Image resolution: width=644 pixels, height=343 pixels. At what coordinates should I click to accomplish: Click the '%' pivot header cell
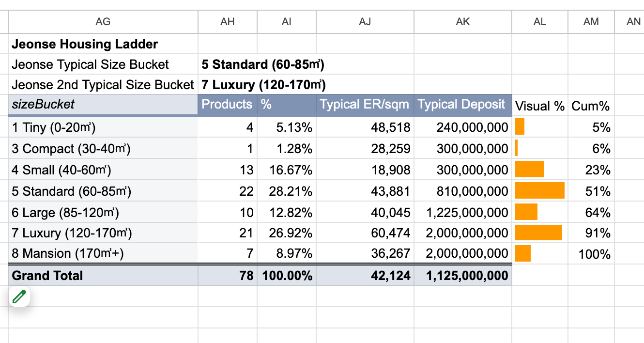(287, 105)
